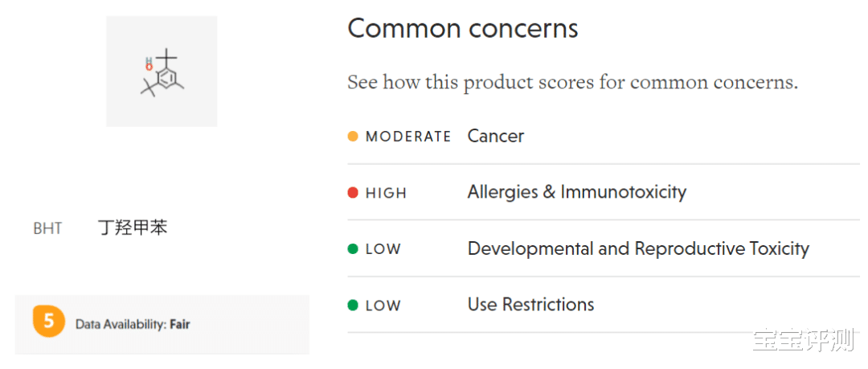Viewport: 868px width, 369px height.
Task: Click the Common concerns heading
Action: tap(463, 29)
